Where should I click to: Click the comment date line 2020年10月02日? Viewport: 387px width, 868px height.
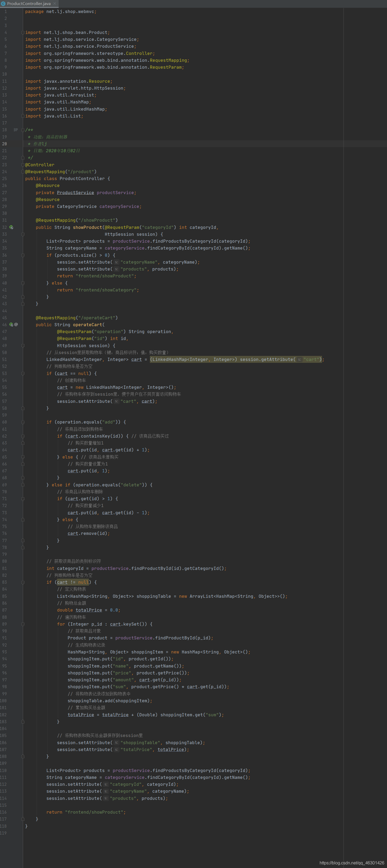(54, 151)
